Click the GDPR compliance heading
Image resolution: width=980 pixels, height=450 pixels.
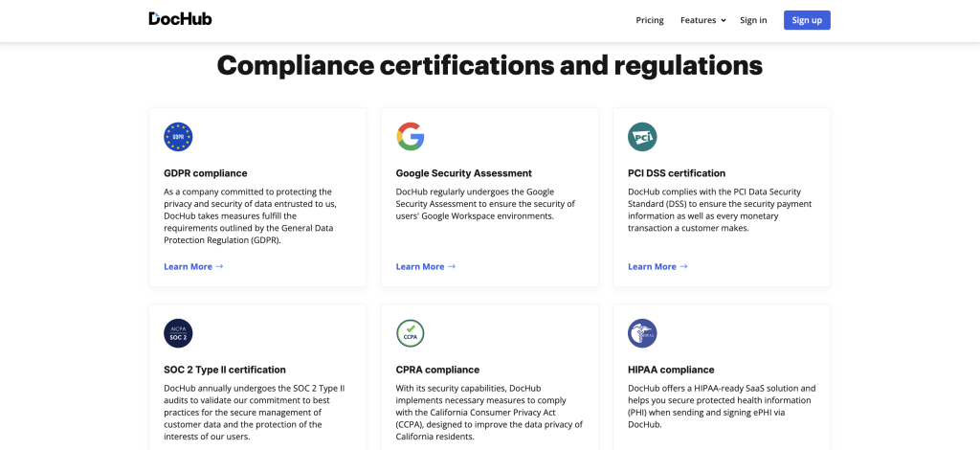click(206, 173)
